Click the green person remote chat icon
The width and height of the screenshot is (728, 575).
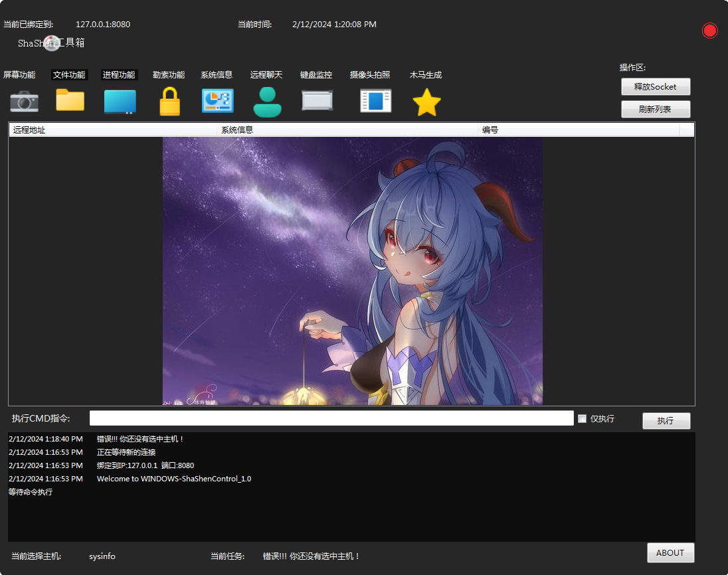[267, 102]
